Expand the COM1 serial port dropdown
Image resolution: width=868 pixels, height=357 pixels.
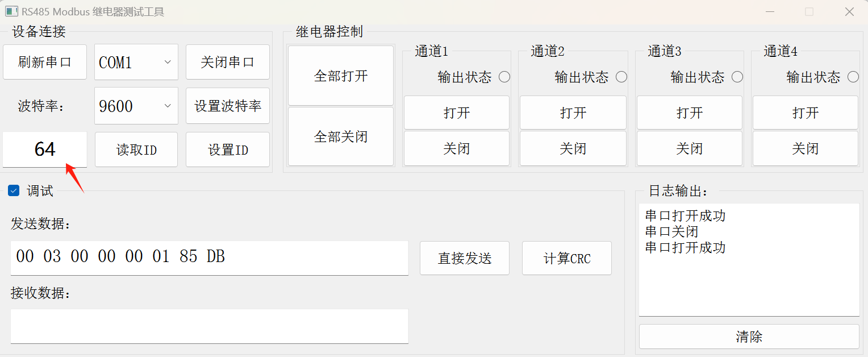[x=136, y=62]
